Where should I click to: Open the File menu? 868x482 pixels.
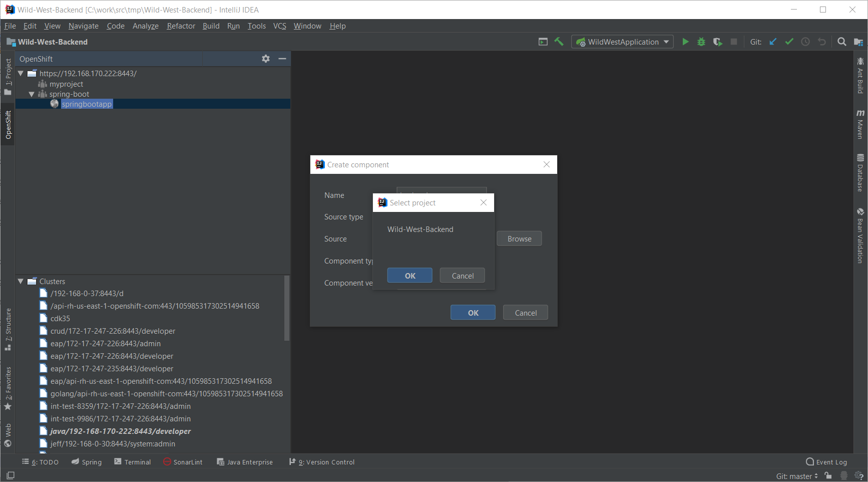click(10, 26)
